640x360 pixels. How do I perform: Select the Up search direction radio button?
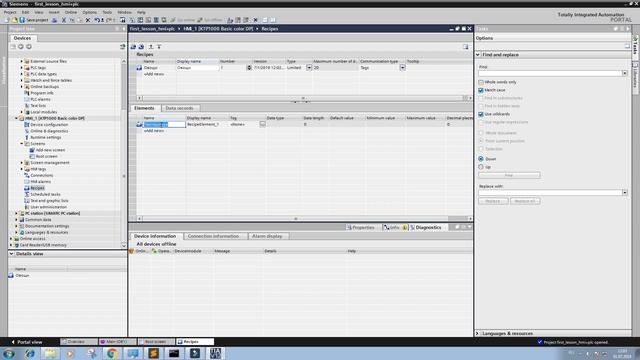tap(481, 167)
